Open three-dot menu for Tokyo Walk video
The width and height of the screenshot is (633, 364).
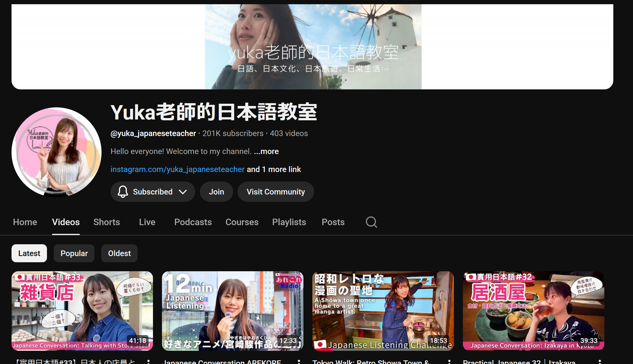pyautogui.click(x=449, y=362)
